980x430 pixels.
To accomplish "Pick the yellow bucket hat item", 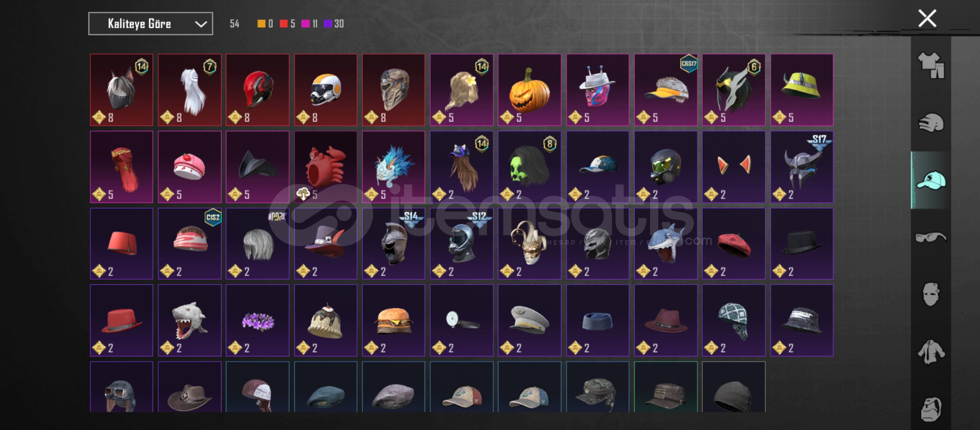I will 802,90.
